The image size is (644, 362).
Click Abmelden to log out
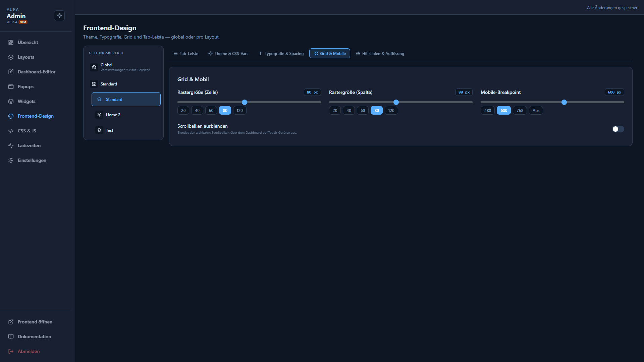36,351
